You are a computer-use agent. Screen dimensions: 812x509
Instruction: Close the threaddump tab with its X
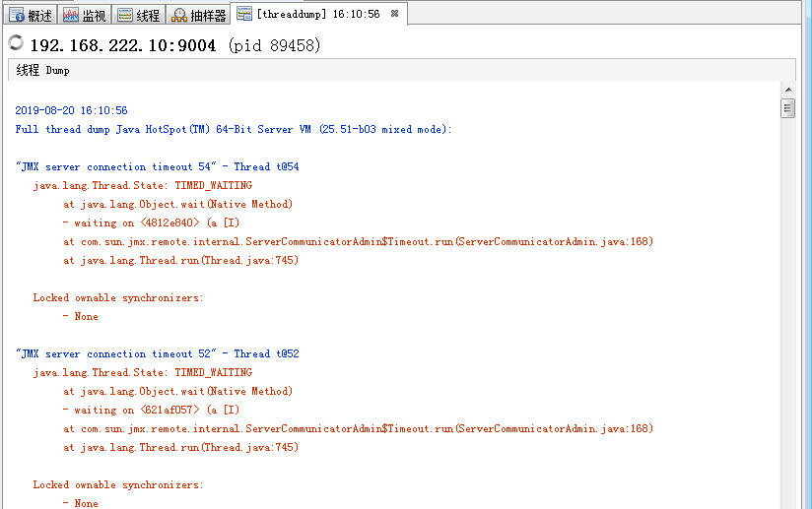394,14
